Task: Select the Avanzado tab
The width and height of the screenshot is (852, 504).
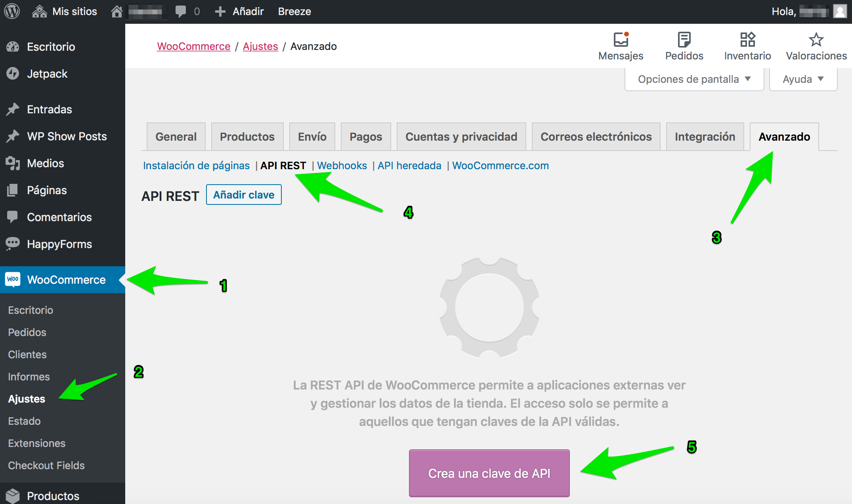Action: point(784,137)
